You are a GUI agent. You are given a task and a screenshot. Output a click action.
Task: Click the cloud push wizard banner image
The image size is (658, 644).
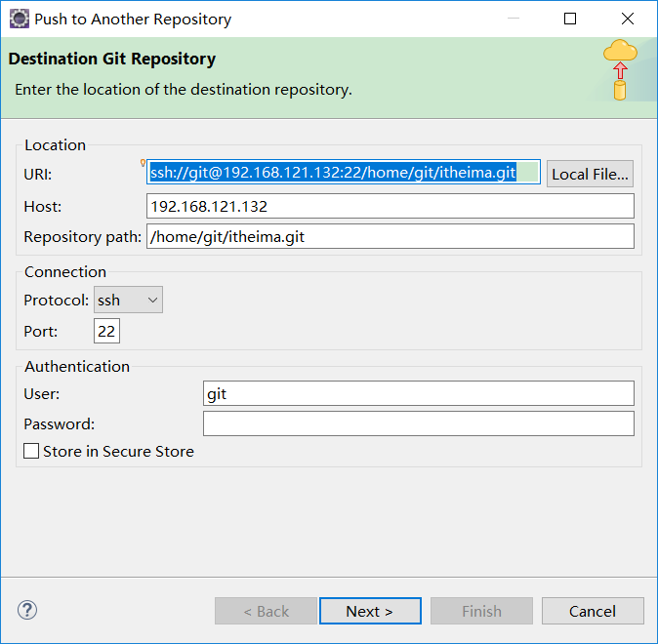point(620,69)
